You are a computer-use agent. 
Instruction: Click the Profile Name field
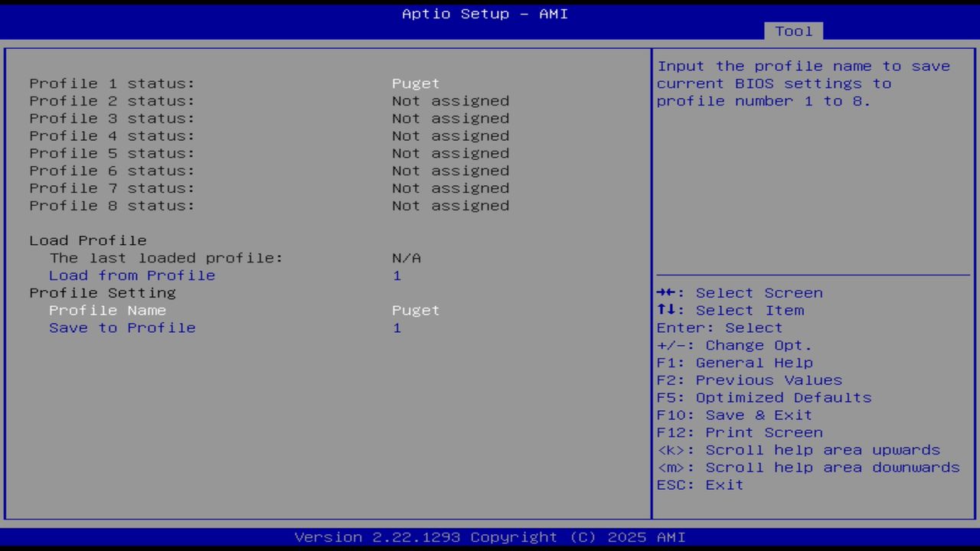(107, 310)
